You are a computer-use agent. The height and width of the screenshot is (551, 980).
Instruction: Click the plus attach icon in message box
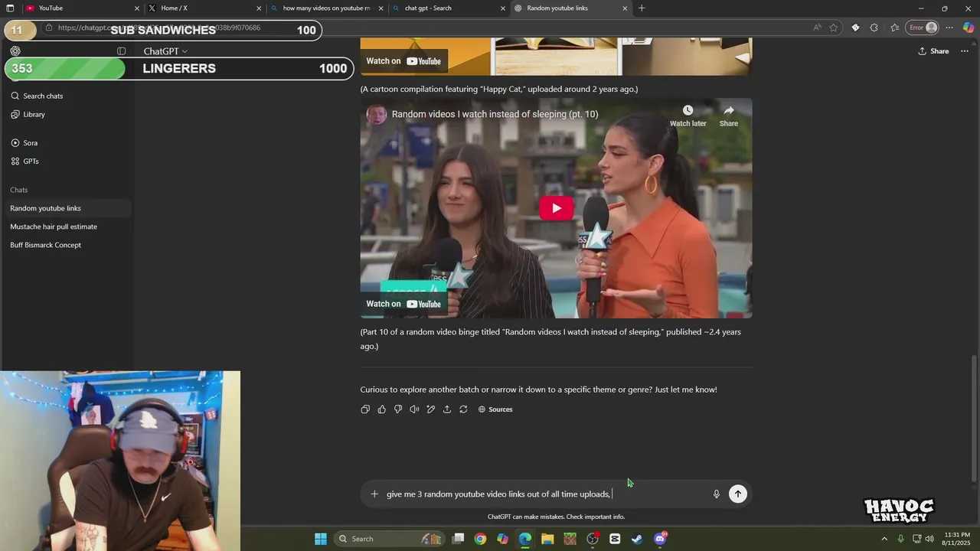click(x=374, y=494)
